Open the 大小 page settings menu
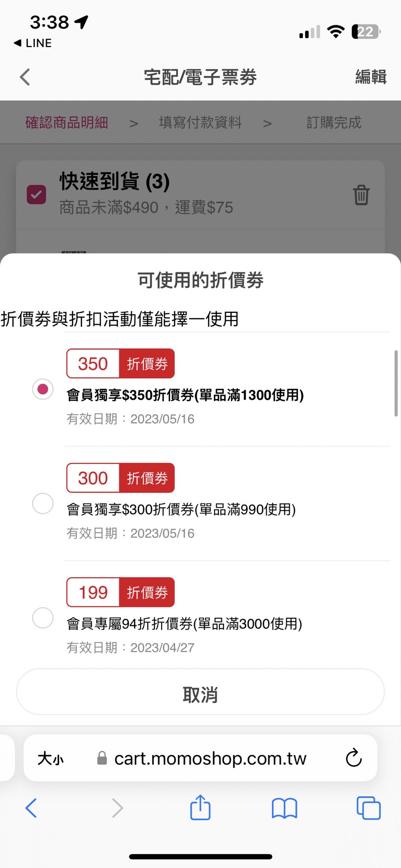The width and height of the screenshot is (401, 868). (x=51, y=758)
